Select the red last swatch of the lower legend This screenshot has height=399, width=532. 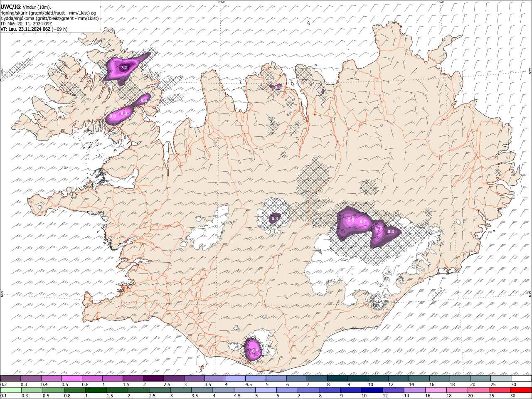pyautogui.click(x=521, y=390)
